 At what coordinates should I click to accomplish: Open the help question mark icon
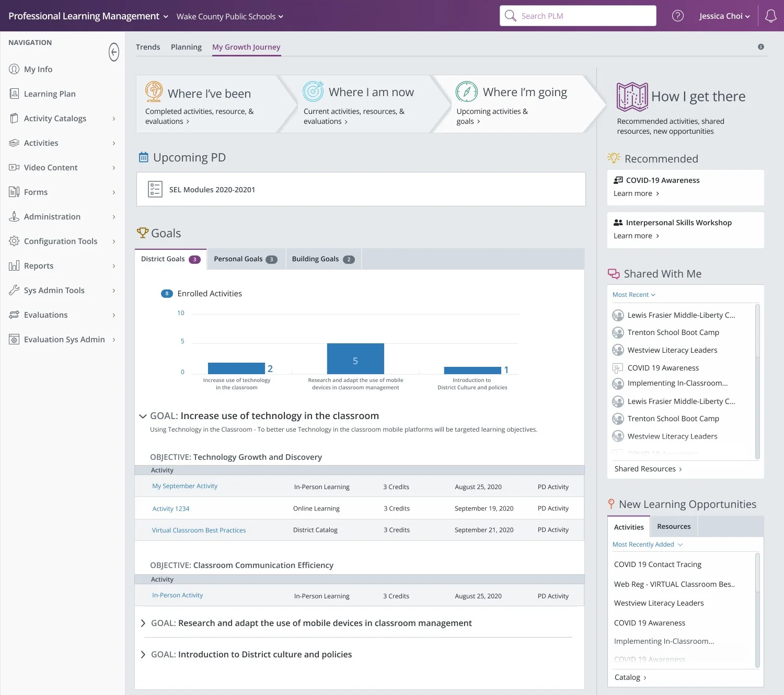point(678,16)
